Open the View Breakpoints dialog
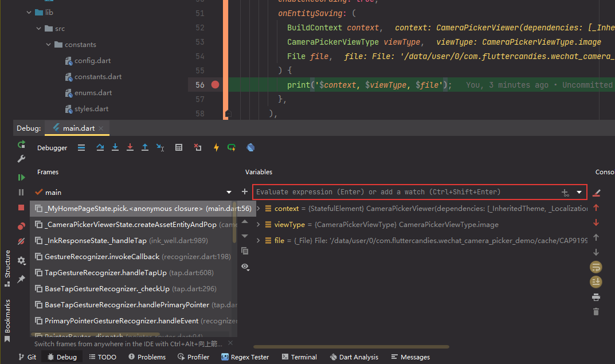The width and height of the screenshot is (615, 364). pyautogui.click(x=21, y=225)
